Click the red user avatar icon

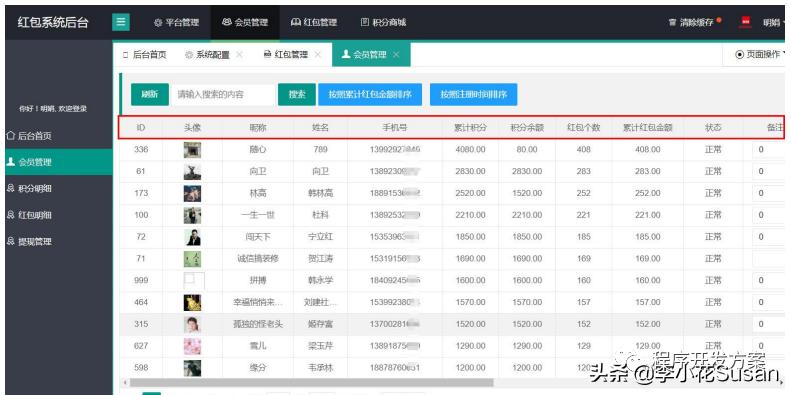pyautogui.click(x=746, y=22)
